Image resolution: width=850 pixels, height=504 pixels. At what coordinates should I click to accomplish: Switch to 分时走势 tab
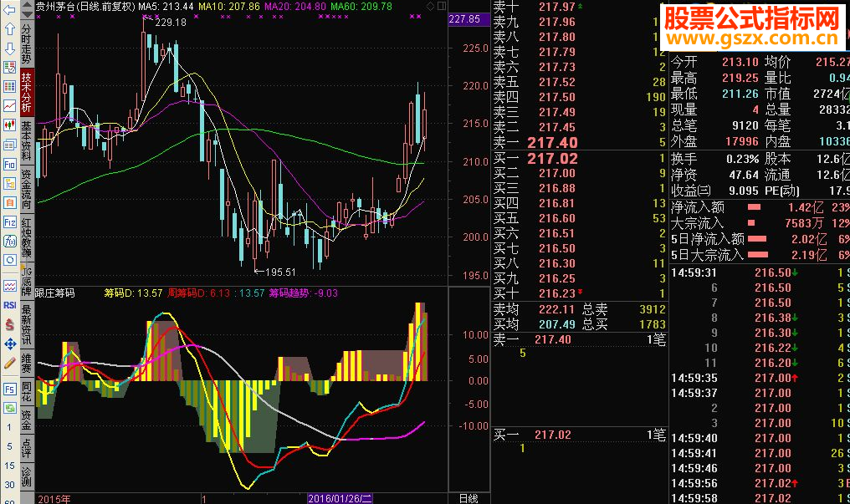tap(27, 44)
